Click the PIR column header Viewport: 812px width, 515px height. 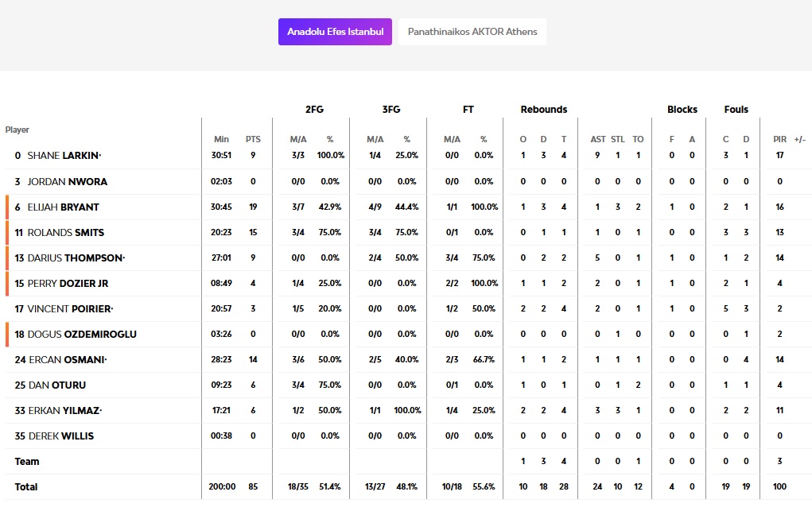tap(779, 140)
